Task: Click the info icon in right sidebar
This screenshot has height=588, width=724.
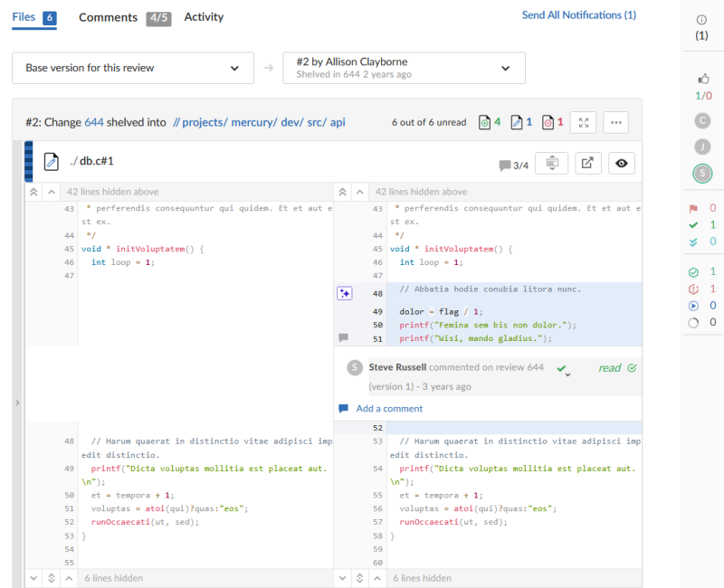Action: 701,20
